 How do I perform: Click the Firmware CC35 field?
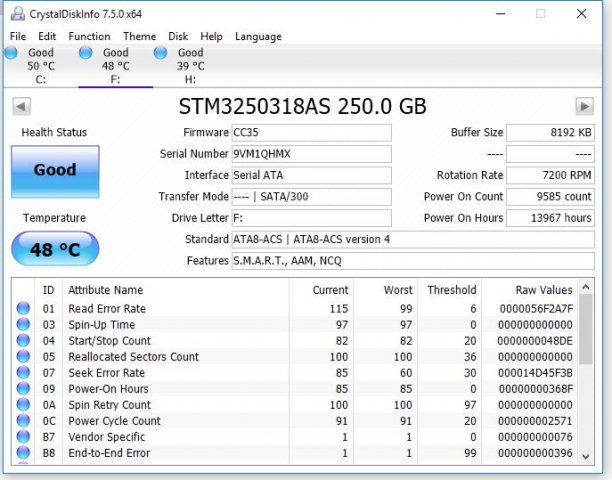point(312,133)
